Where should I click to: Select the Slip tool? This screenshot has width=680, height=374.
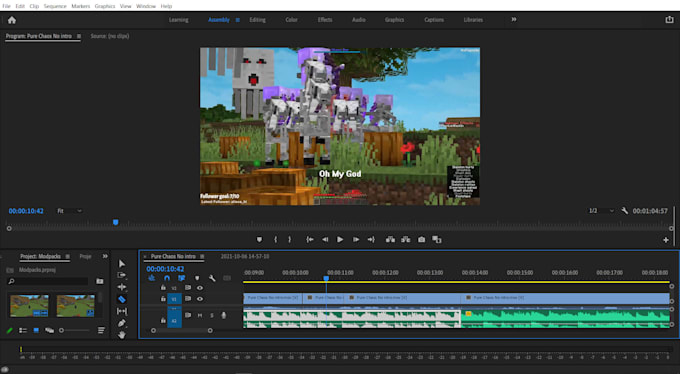(x=122, y=311)
